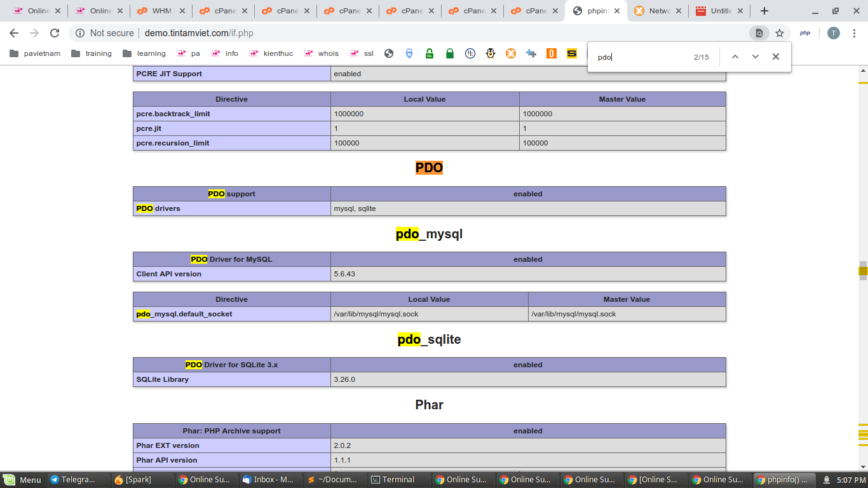Click the find-in-page lens icon in address bar
868x488 pixels.
pyautogui.click(x=759, y=33)
